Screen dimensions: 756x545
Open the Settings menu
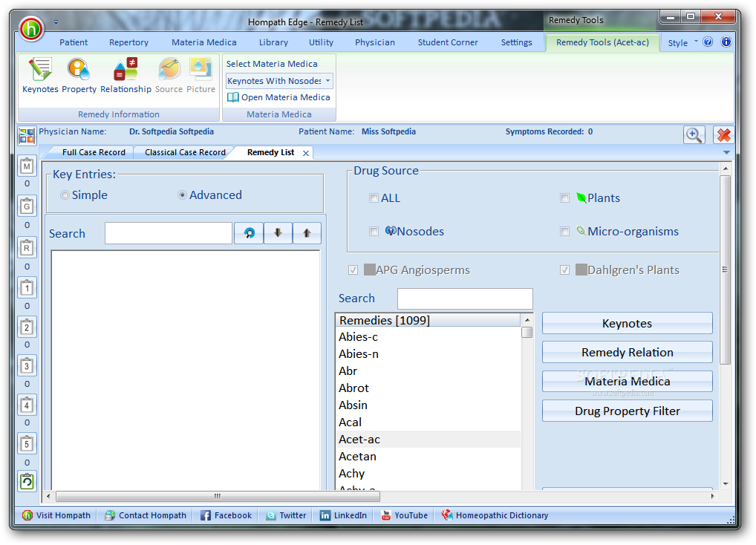516,42
